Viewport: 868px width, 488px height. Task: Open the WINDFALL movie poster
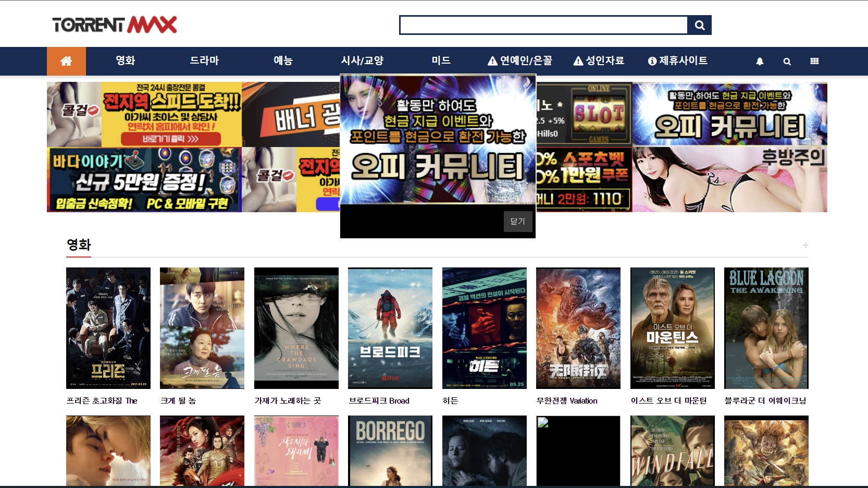coord(673,451)
